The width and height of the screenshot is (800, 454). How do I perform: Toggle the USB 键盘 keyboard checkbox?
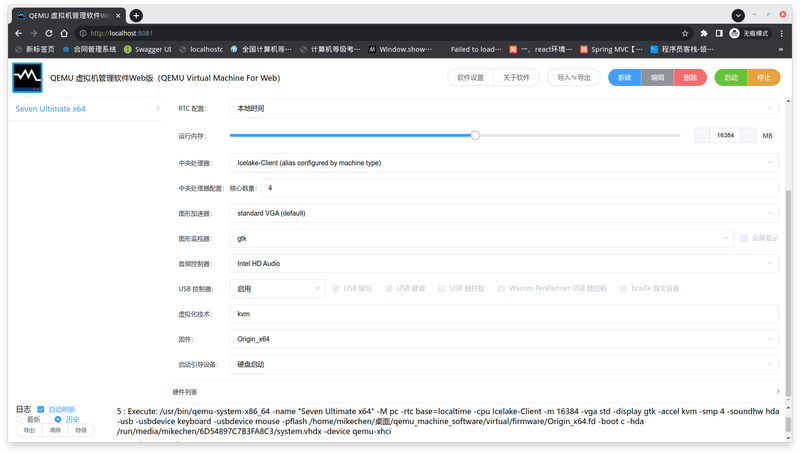point(389,289)
